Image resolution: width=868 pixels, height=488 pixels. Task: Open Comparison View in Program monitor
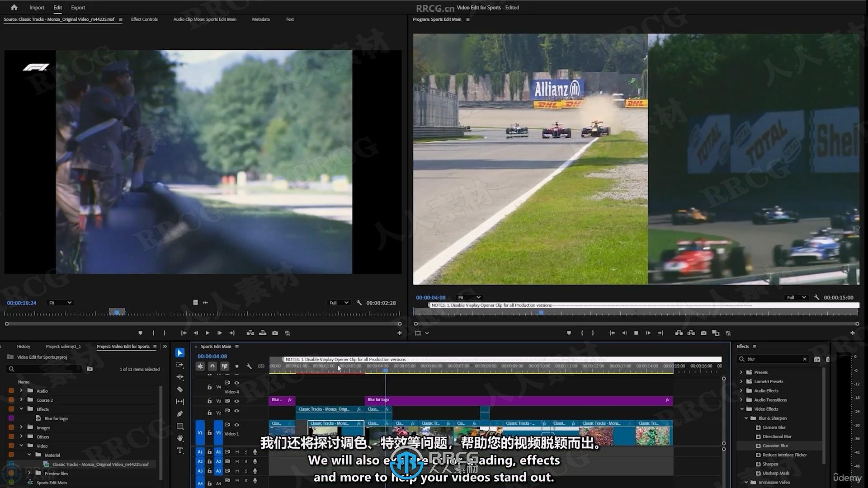tap(716, 333)
